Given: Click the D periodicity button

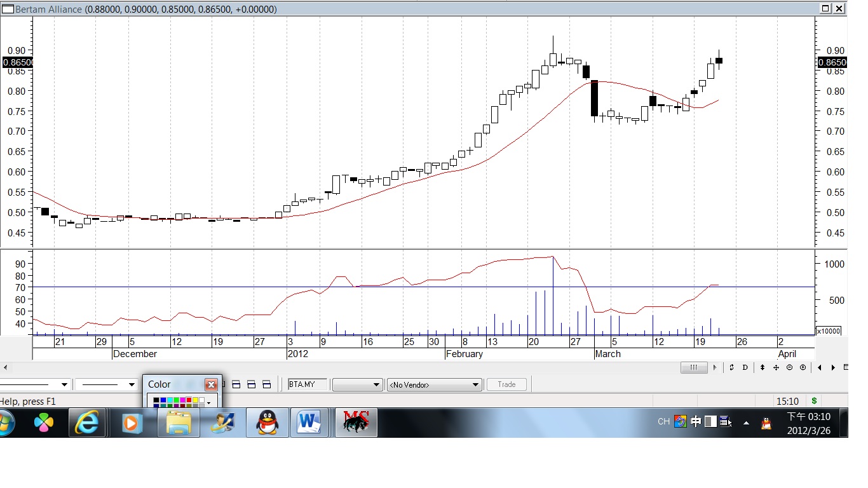Looking at the screenshot, I should (745, 367).
